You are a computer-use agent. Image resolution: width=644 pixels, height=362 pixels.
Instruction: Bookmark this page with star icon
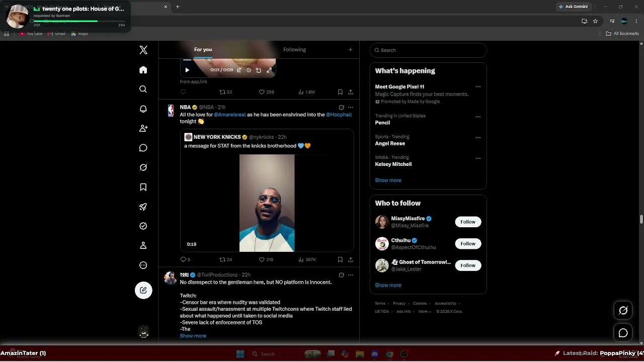[x=595, y=21]
